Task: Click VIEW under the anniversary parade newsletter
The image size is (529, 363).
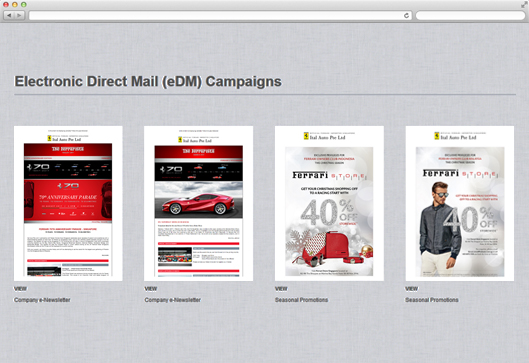Action: pos(20,289)
